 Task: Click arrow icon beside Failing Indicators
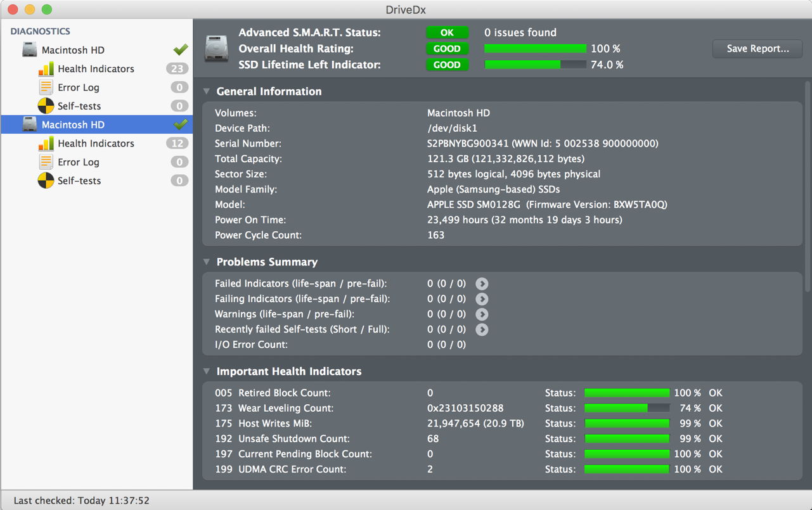pyautogui.click(x=482, y=299)
